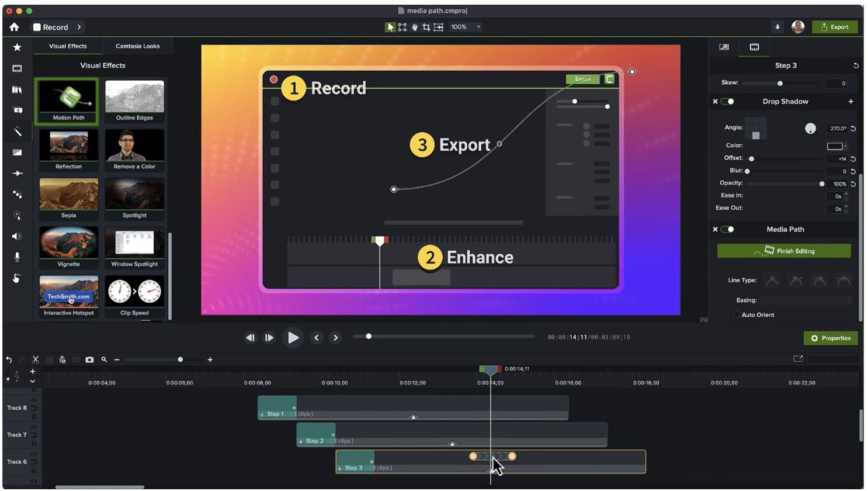
Task: Click the Drop Shadow color swatch
Action: [x=835, y=146]
